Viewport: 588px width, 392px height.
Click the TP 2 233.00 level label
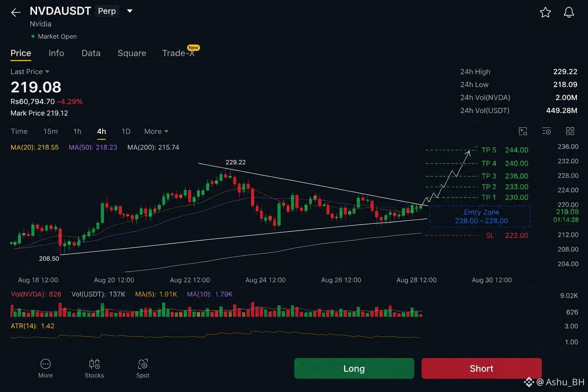[x=505, y=187]
